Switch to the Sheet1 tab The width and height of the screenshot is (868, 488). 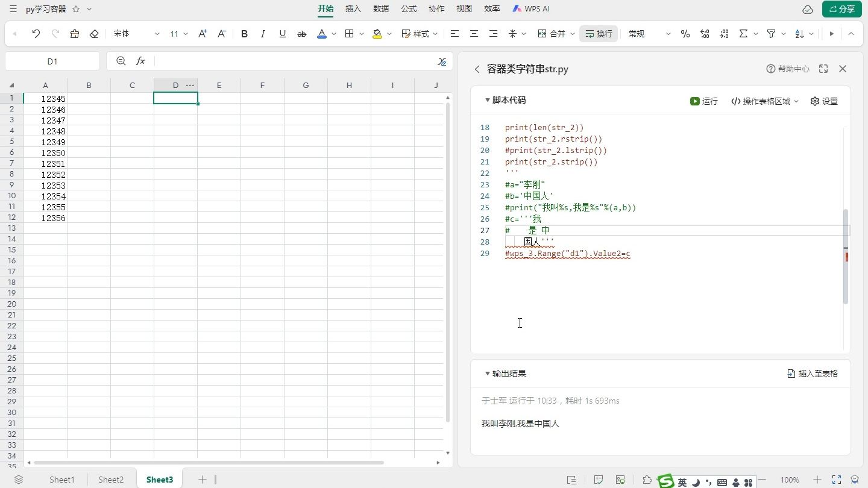(62, 480)
